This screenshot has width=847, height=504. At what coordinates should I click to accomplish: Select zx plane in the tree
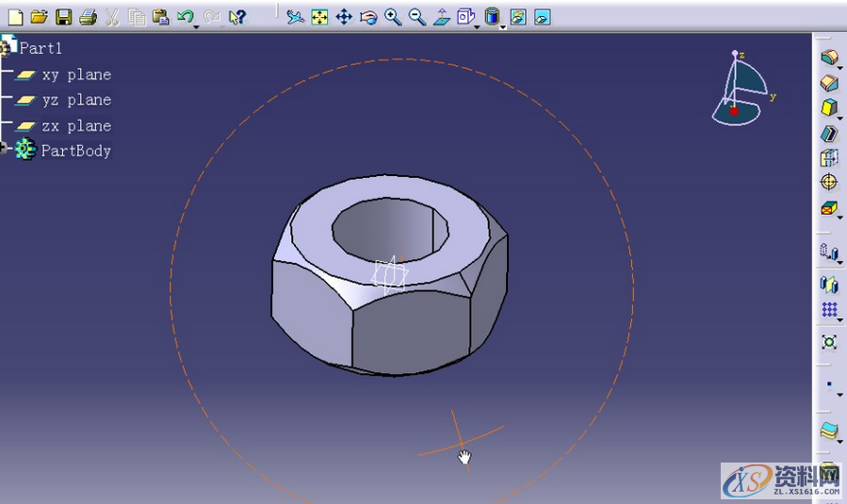[75, 125]
